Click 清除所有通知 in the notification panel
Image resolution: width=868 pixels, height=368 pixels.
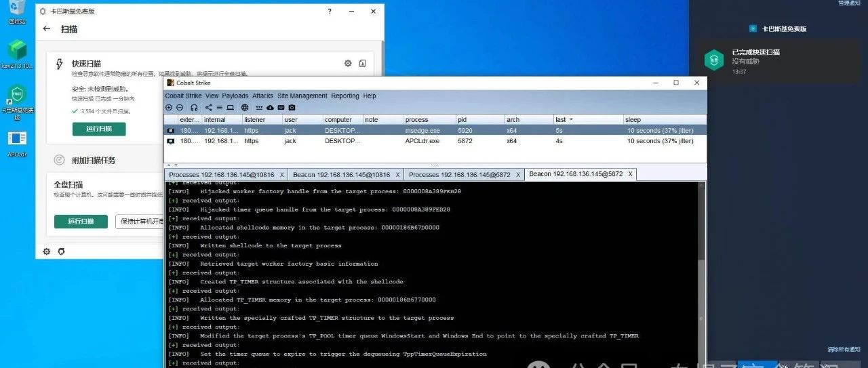844,349
